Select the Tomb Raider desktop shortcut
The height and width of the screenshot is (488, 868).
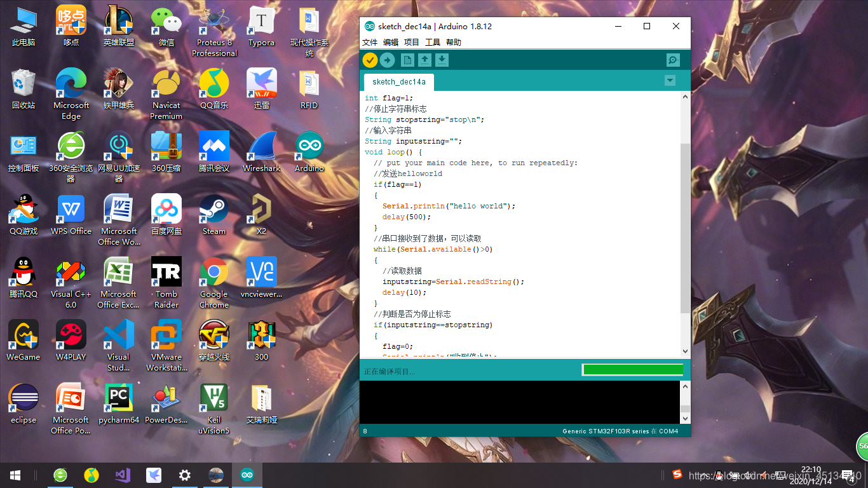pyautogui.click(x=166, y=283)
